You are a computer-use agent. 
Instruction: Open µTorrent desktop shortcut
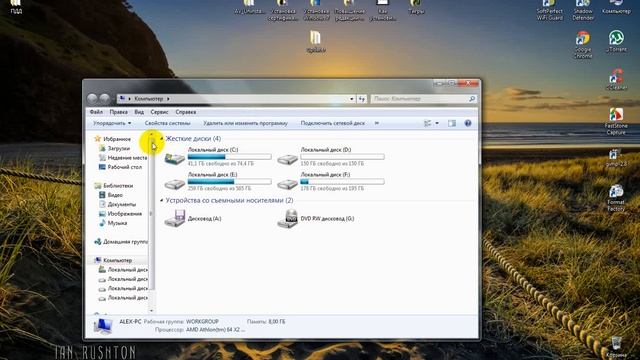pos(616,41)
